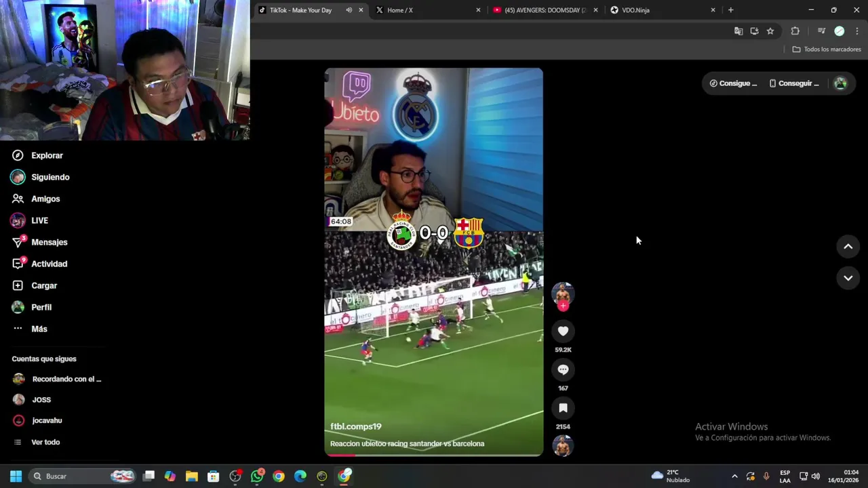The width and height of the screenshot is (868, 488).
Task: Seek in the video progress bar
Action: [433, 455]
